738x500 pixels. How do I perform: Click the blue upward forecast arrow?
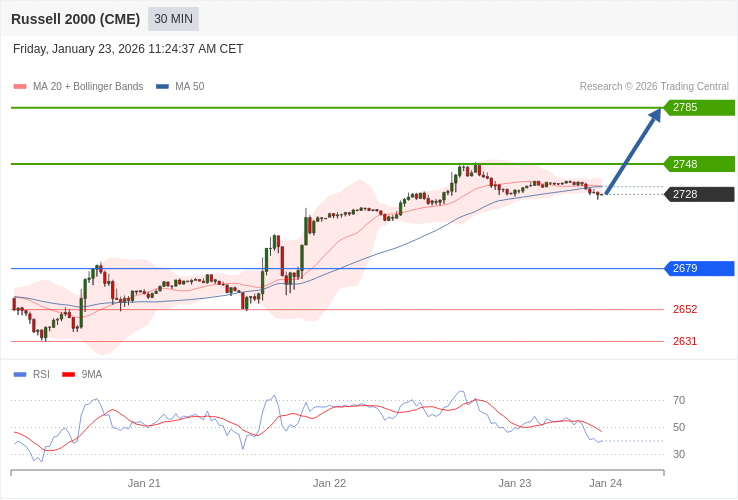click(633, 150)
